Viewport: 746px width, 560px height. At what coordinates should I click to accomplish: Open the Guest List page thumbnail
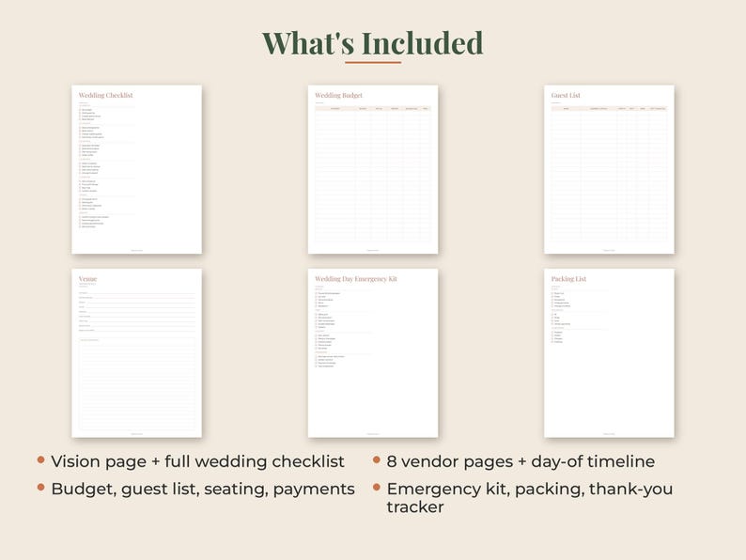(x=609, y=169)
